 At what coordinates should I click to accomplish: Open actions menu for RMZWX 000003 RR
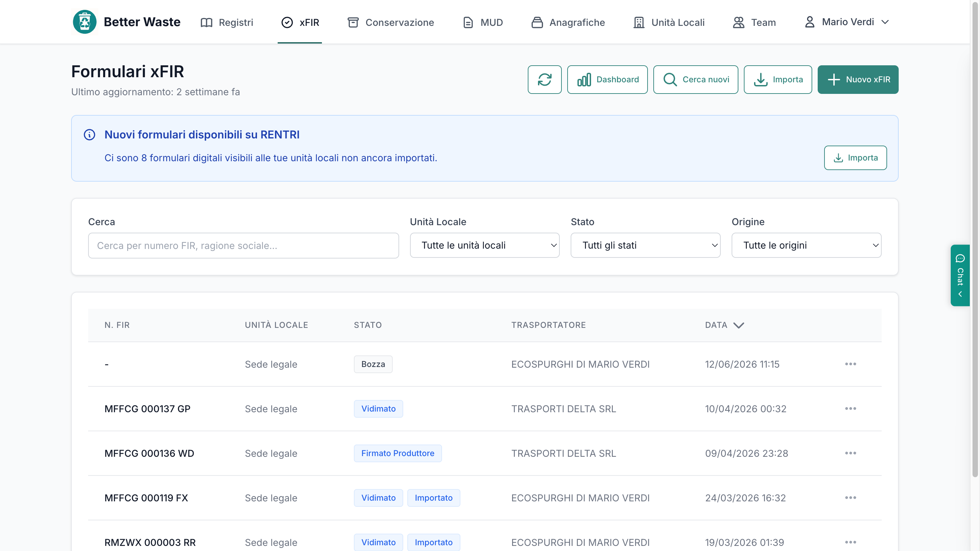850,542
